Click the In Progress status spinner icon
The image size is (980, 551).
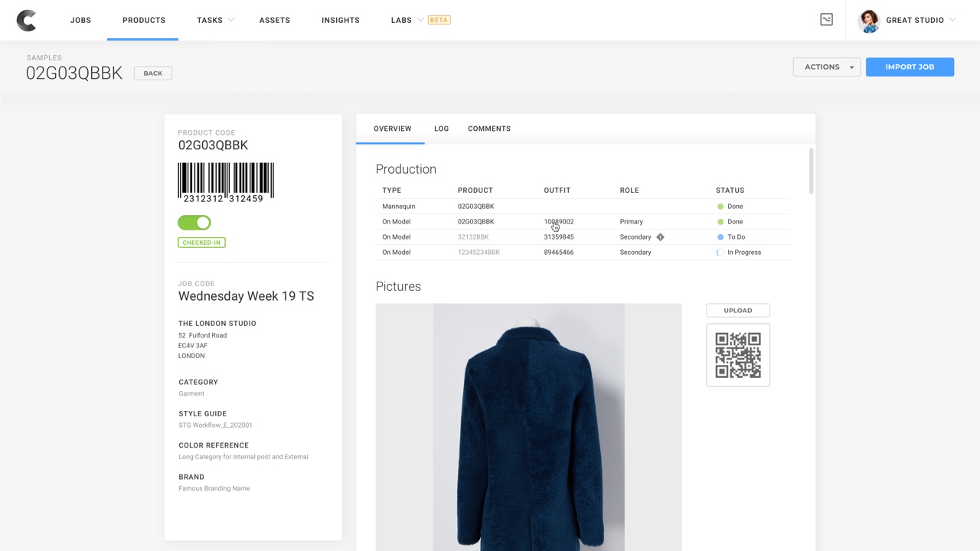click(720, 253)
